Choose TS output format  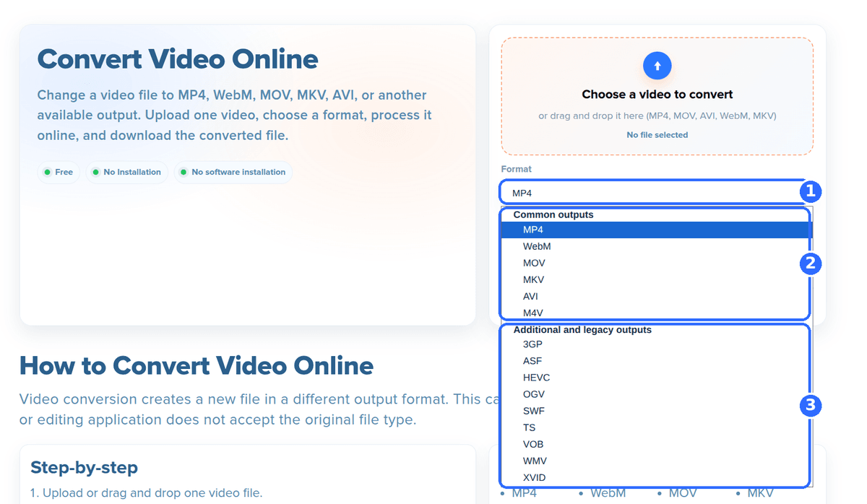pos(657,427)
